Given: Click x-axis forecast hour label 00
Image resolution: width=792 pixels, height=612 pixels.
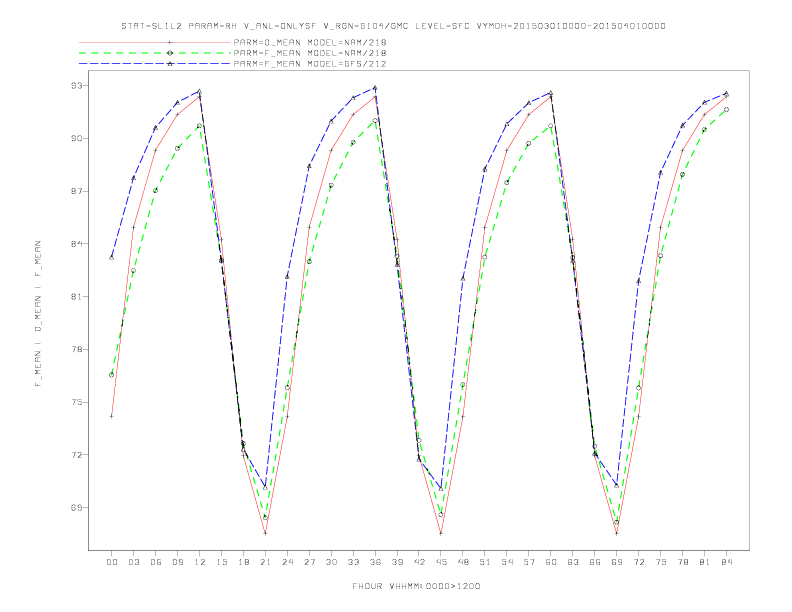Looking at the screenshot, I should 112,562.
